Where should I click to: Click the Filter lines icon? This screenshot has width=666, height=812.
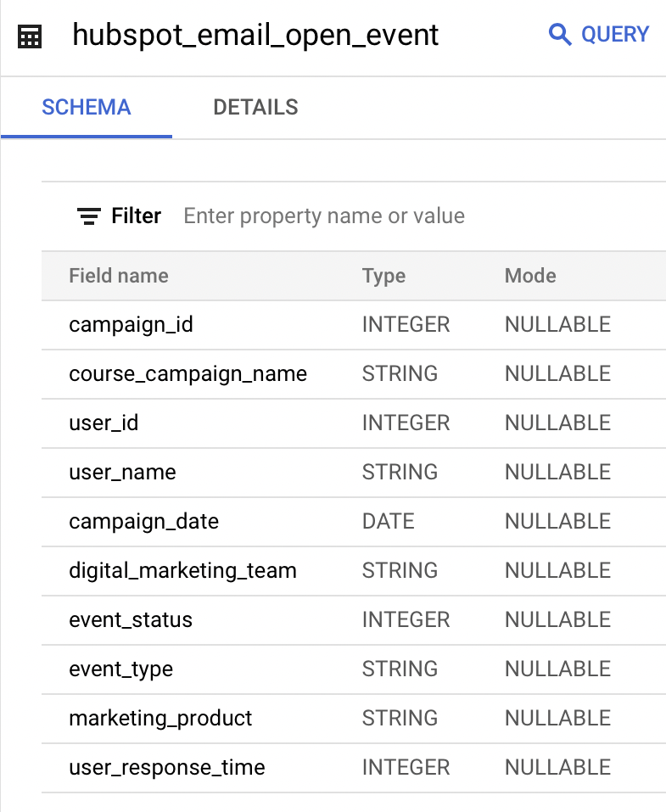(x=88, y=216)
